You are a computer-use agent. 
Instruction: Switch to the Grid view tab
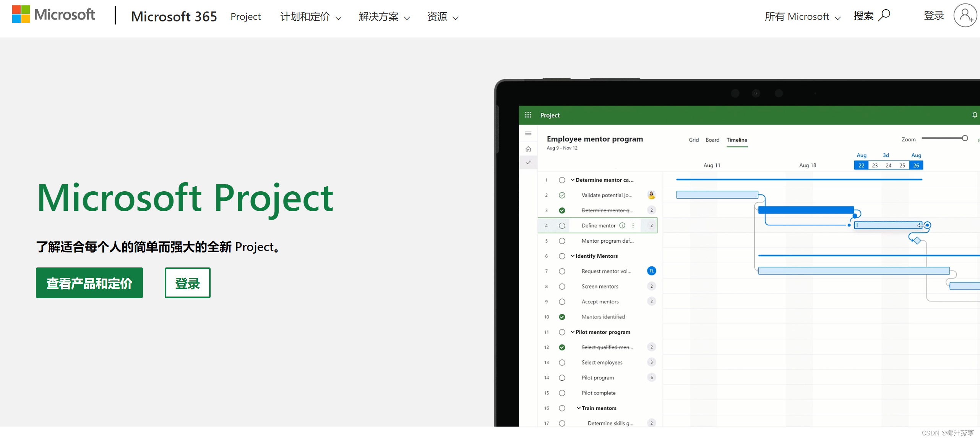(693, 140)
